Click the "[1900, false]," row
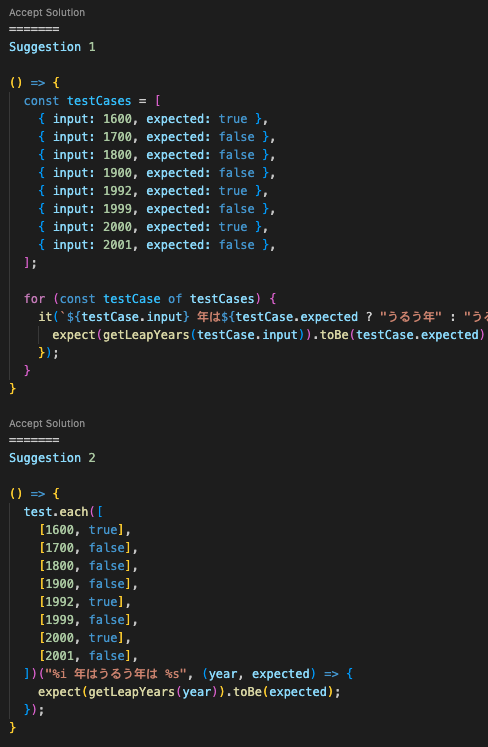 [x=89, y=584]
